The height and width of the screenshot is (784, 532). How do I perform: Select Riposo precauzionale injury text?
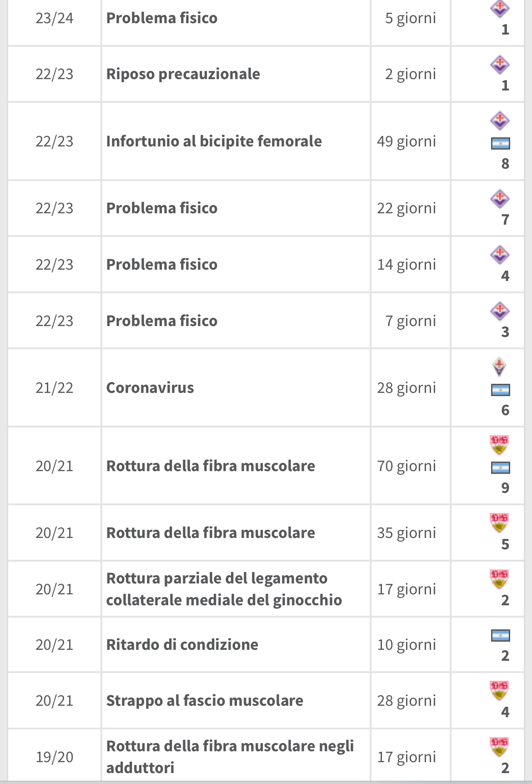coord(183,74)
